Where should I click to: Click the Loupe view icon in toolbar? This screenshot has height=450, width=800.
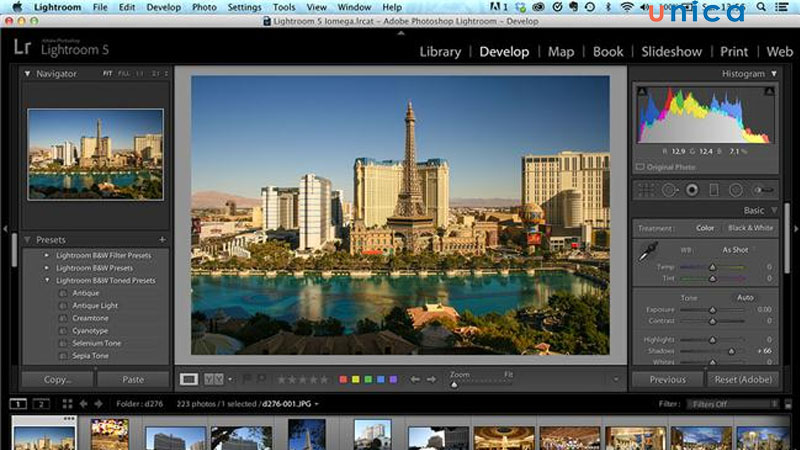coord(188,379)
